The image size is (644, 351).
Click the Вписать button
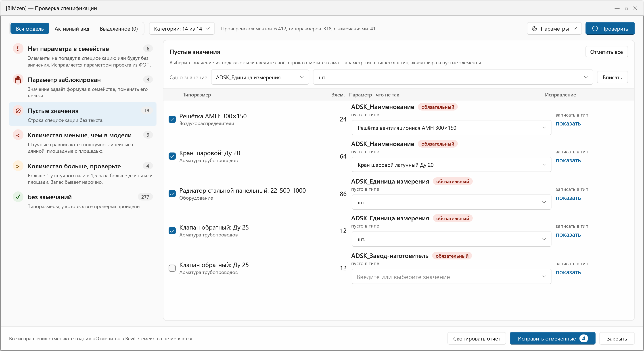[612, 77]
